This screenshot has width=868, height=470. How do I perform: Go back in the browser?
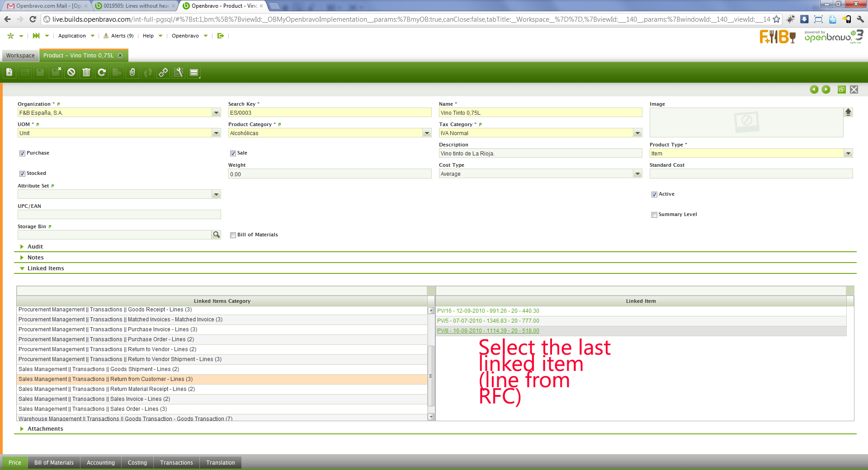coord(7,19)
